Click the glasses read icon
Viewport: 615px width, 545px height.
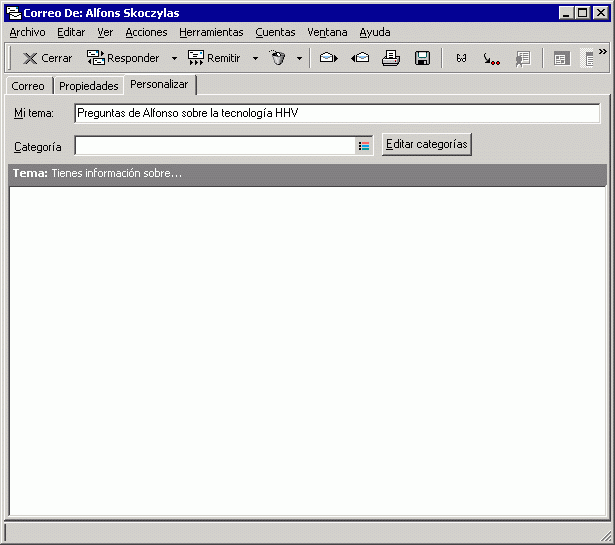461,58
